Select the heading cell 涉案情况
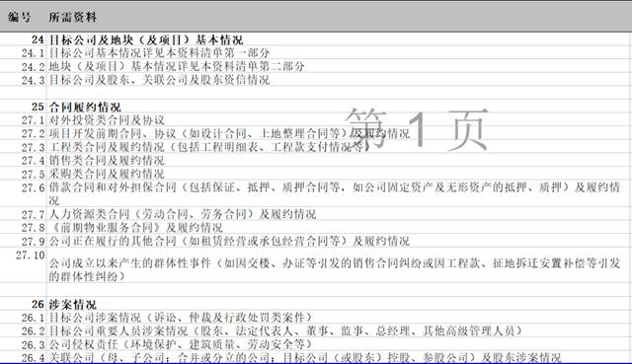 [x=72, y=305]
